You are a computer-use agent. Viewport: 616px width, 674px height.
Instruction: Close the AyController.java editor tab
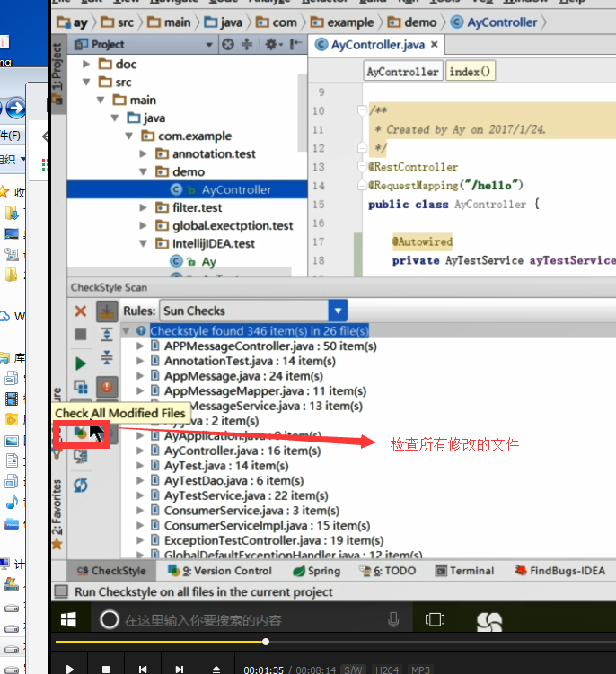coord(435,44)
